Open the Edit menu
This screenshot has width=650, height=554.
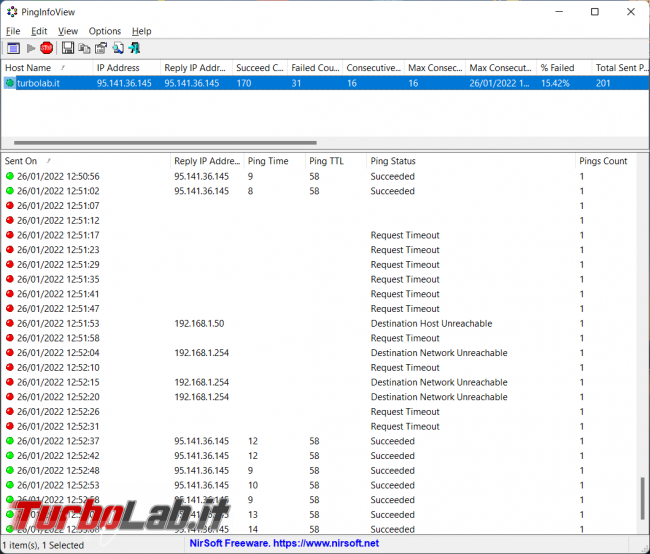point(39,31)
